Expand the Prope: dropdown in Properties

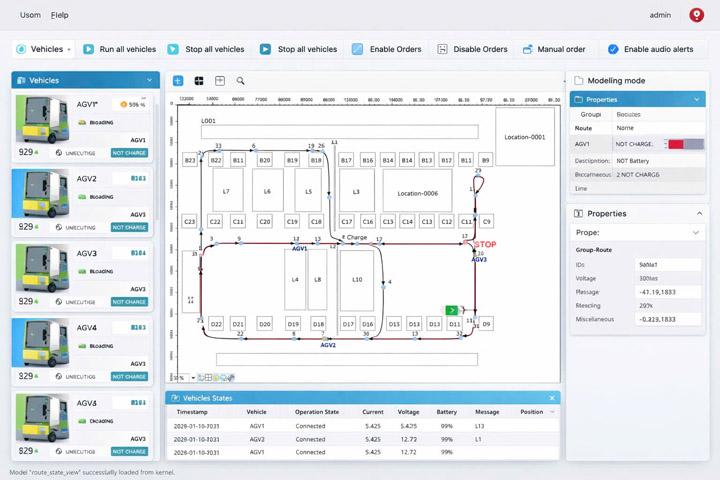(x=696, y=232)
